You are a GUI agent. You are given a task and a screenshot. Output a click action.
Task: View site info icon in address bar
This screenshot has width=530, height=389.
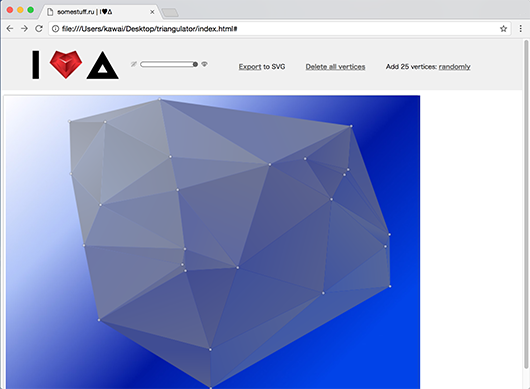[55, 29]
